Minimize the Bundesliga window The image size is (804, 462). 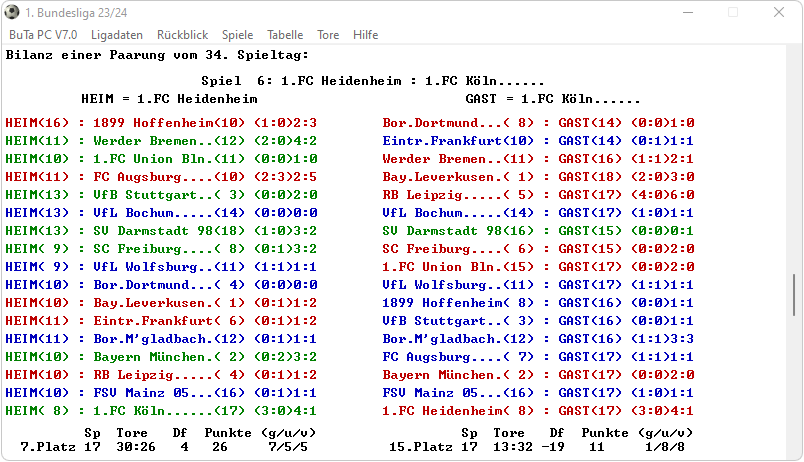687,13
